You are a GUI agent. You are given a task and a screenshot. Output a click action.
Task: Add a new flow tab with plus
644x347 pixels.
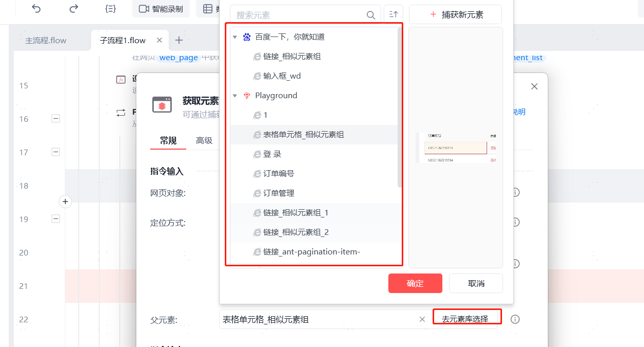point(178,40)
